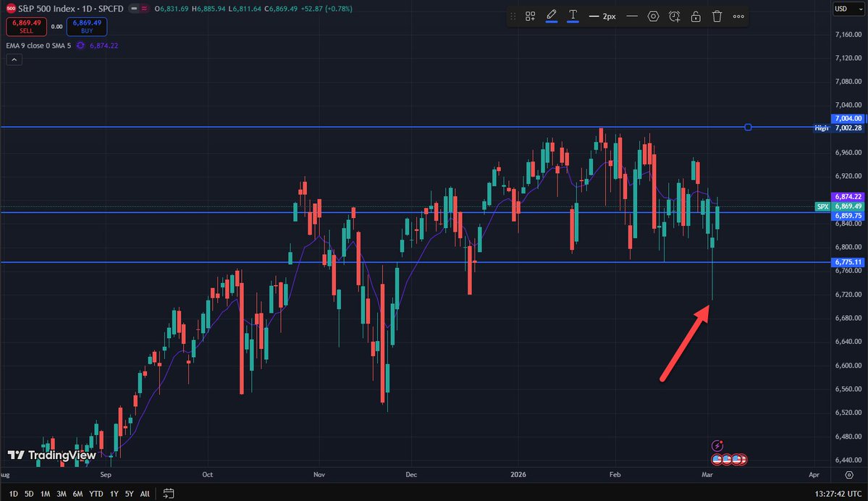
Task: Click the BUY 6,869.49 button
Action: pyautogui.click(x=87, y=26)
